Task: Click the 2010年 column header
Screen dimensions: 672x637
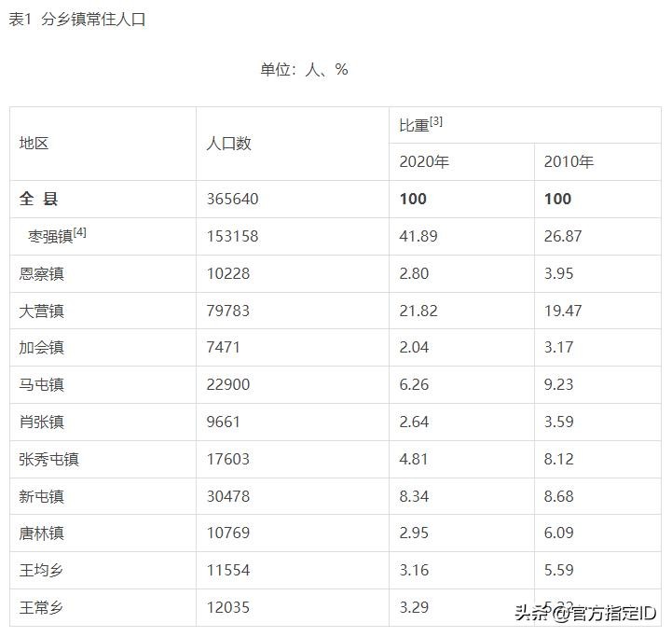Action: pos(569,162)
